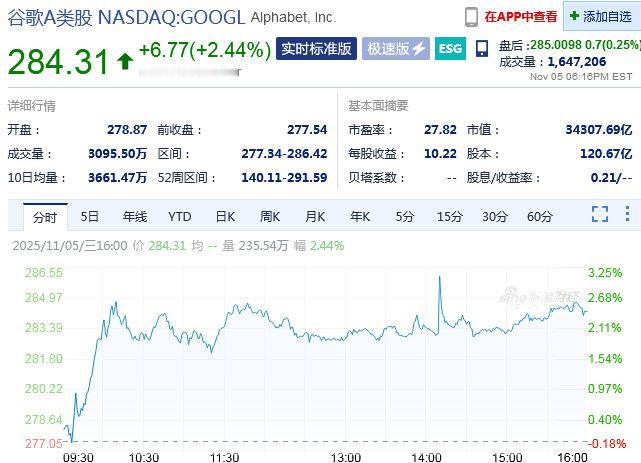Switch to the 日K chart tab
This screenshot has height=463, width=641.
(x=225, y=216)
